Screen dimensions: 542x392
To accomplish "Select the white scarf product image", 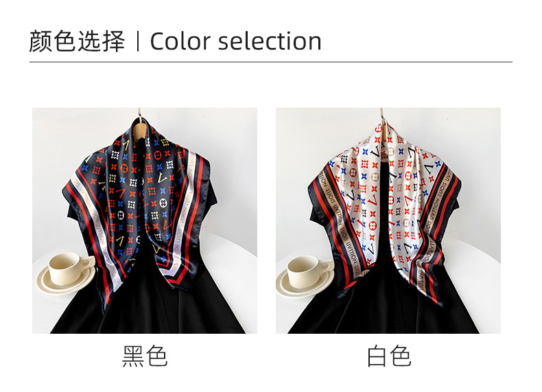I will (x=388, y=221).
